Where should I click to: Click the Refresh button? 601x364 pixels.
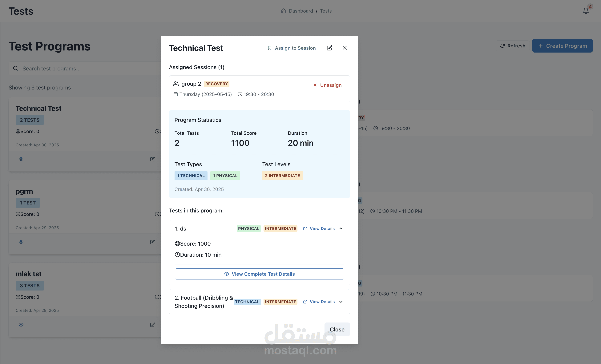click(x=512, y=46)
